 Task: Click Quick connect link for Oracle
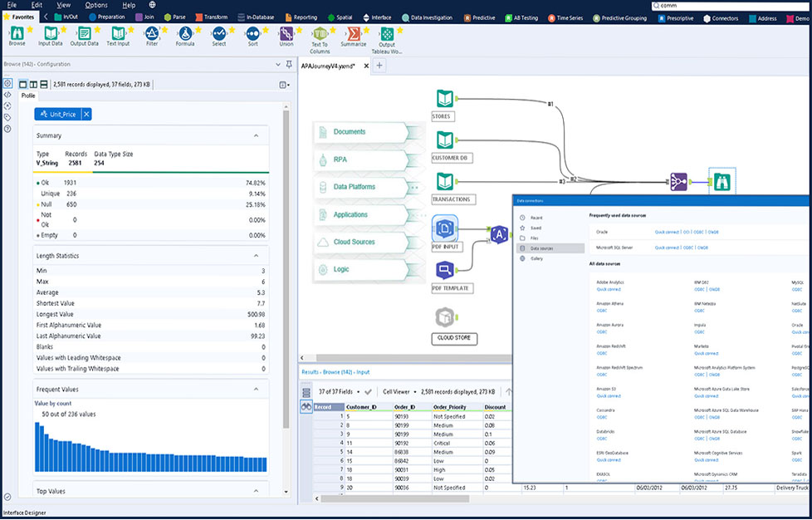coord(666,233)
